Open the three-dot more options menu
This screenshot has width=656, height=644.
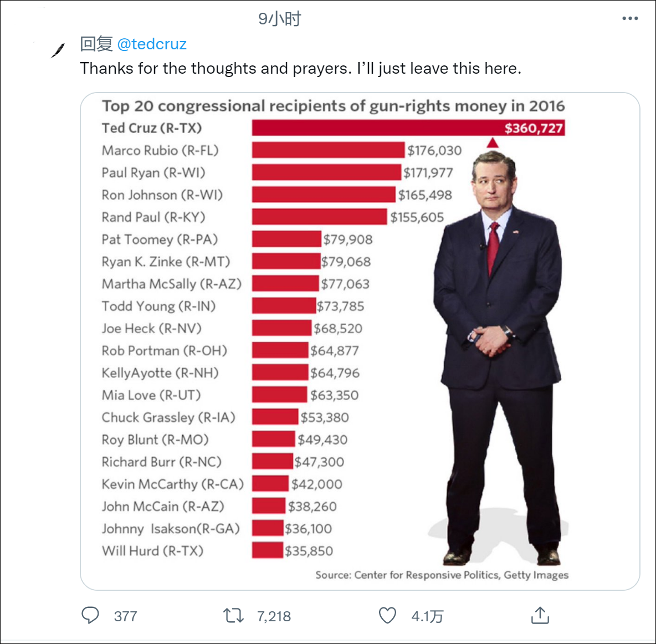[x=630, y=18]
